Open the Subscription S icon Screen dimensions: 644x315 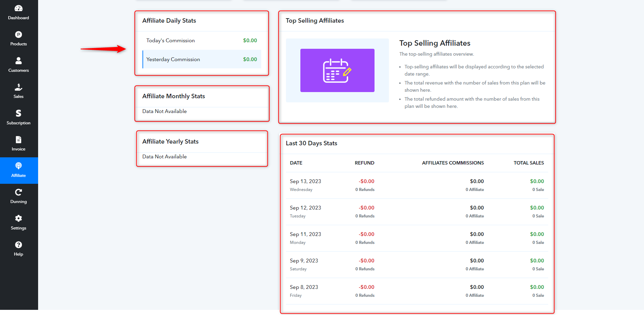(x=19, y=113)
